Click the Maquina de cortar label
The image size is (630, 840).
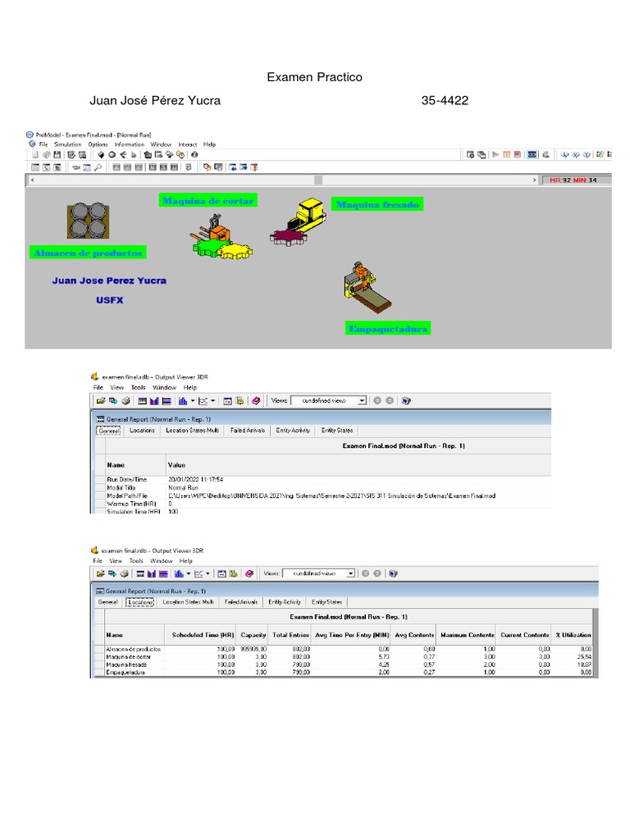(x=208, y=200)
